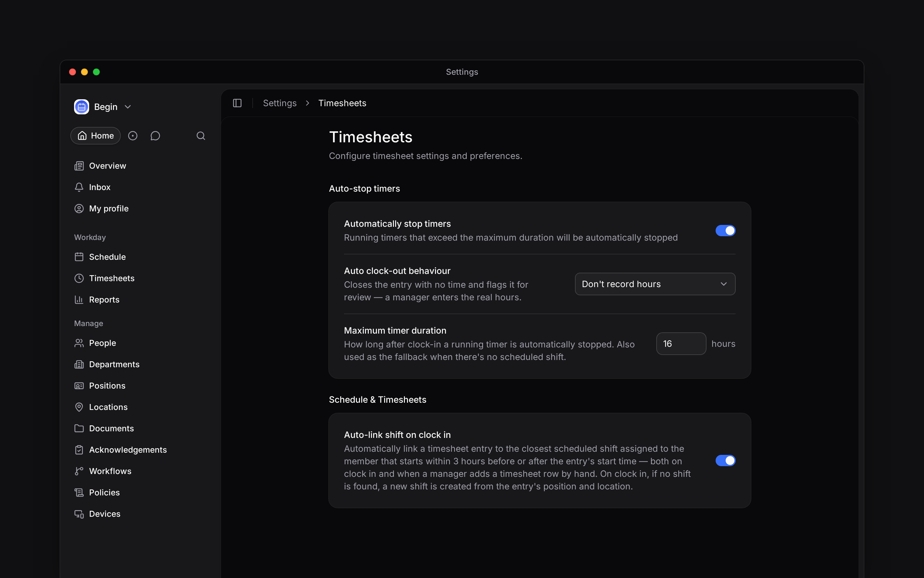This screenshot has width=924, height=578.
Task: Click the Auto clock-out behaviour label
Action: (x=397, y=271)
